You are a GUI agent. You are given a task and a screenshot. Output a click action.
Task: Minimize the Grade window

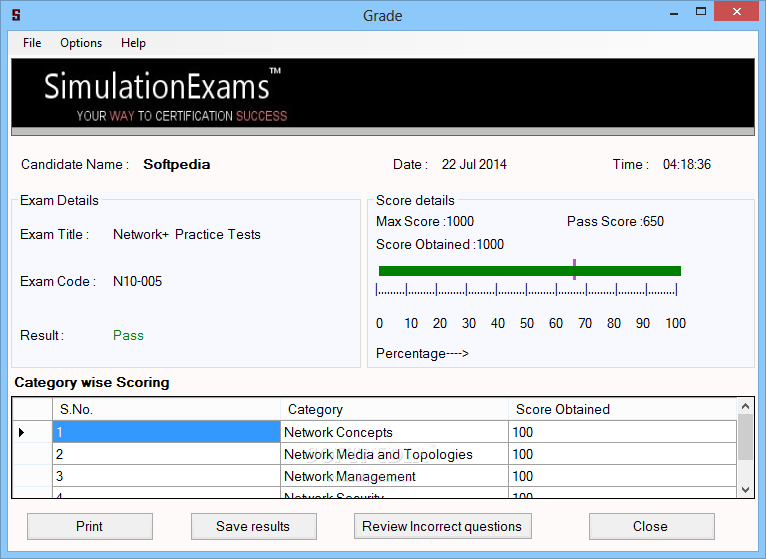click(x=674, y=12)
